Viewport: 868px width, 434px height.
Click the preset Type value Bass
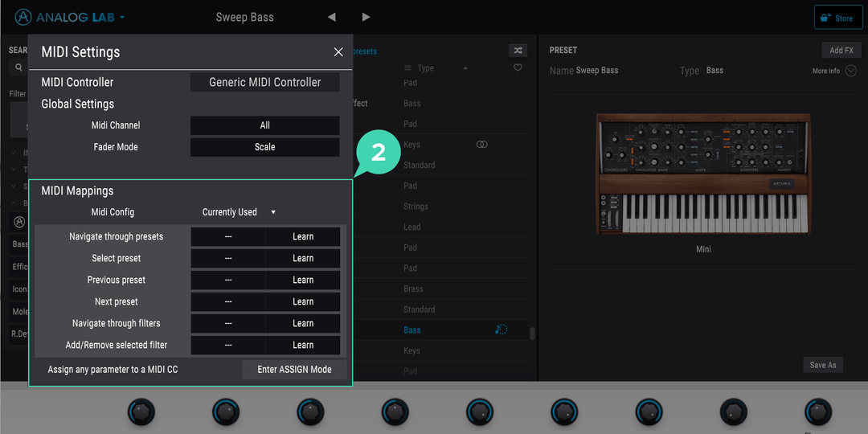[x=714, y=70]
